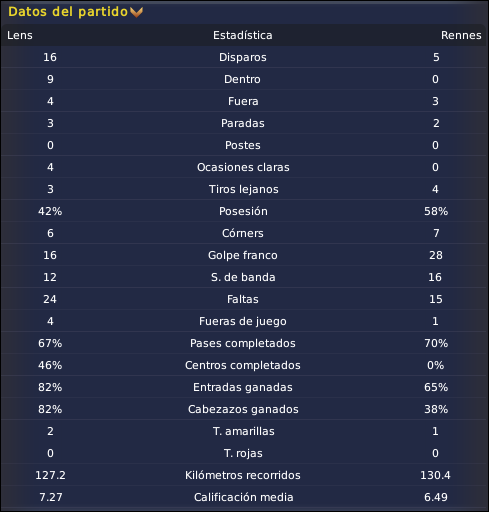Select the Rennes column header
This screenshot has height=512, width=489.
click(x=461, y=35)
